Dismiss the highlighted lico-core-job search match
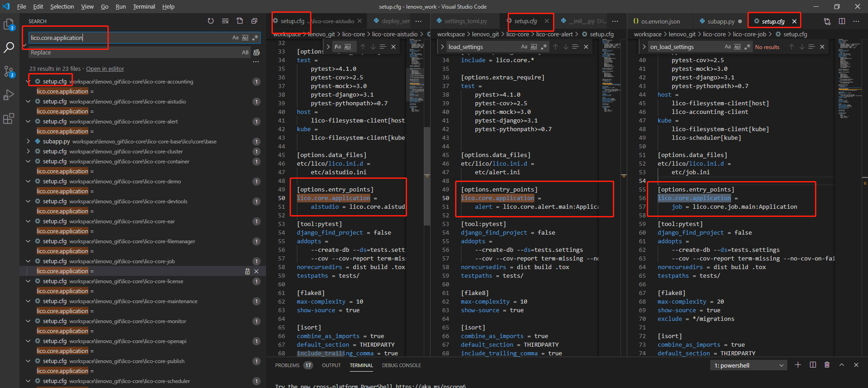Image resolution: width=868 pixels, height=388 pixels. tap(257, 271)
